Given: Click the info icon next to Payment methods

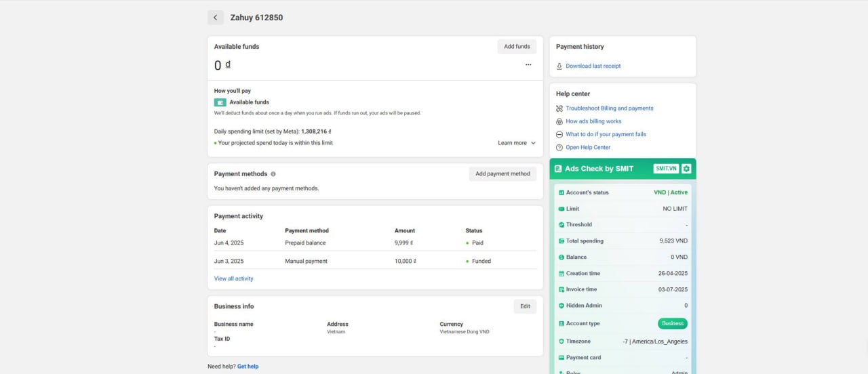Looking at the screenshot, I should tap(273, 174).
